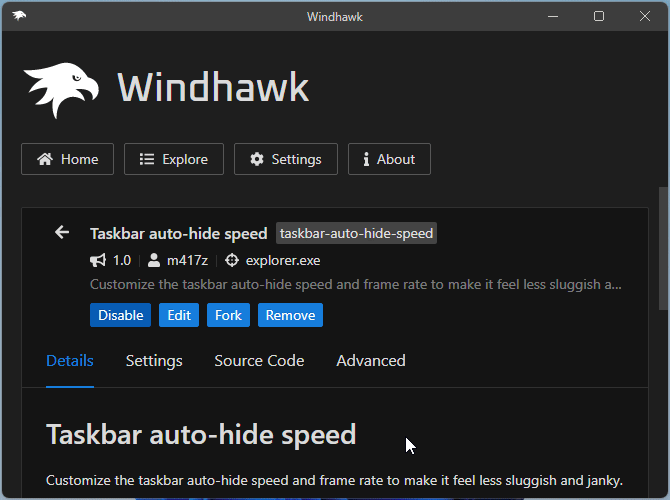
Task: Click the explorer.exe process text
Action: (x=283, y=260)
